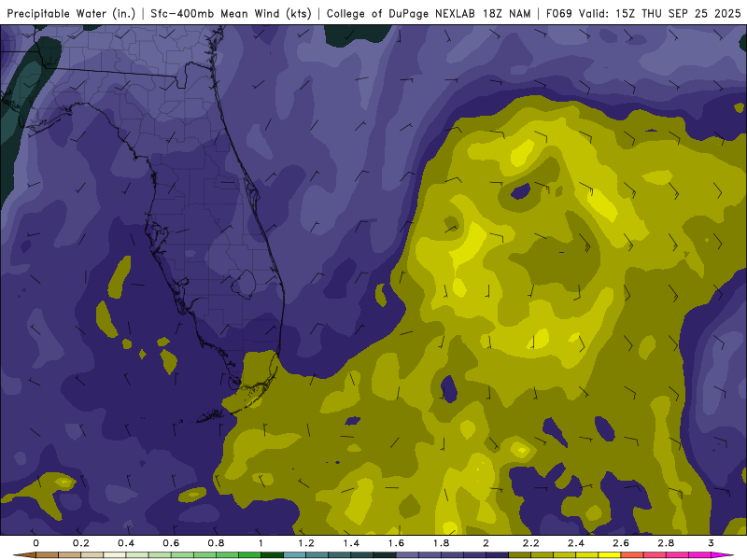
Task: Click the '1.4' colorbar scale label
Action: coord(351,543)
